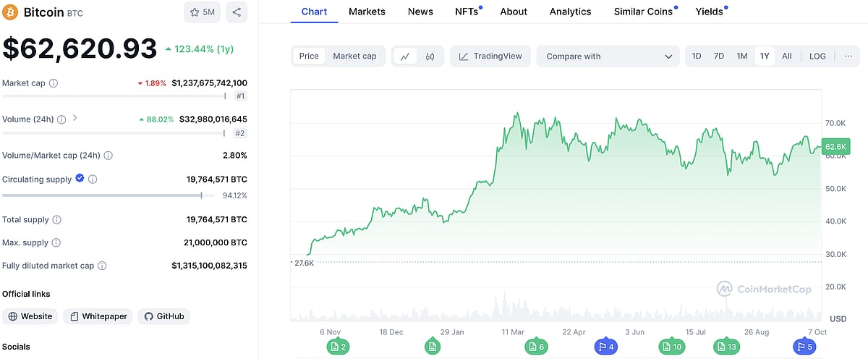Click the USD currency label on chart

(838, 318)
